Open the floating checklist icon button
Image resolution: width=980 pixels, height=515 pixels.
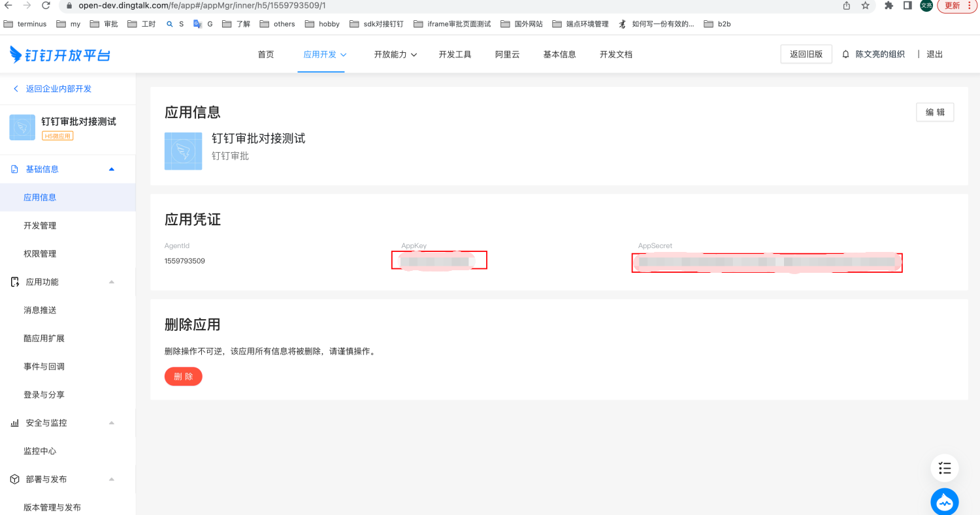pyautogui.click(x=945, y=468)
